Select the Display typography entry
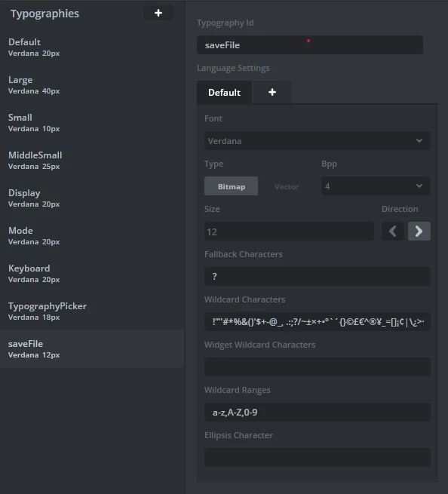The image size is (448, 494). 92,198
